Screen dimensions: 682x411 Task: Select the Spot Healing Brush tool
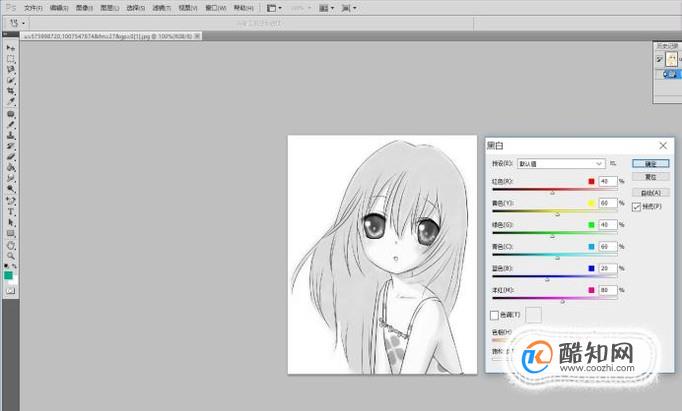coord(10,114)
